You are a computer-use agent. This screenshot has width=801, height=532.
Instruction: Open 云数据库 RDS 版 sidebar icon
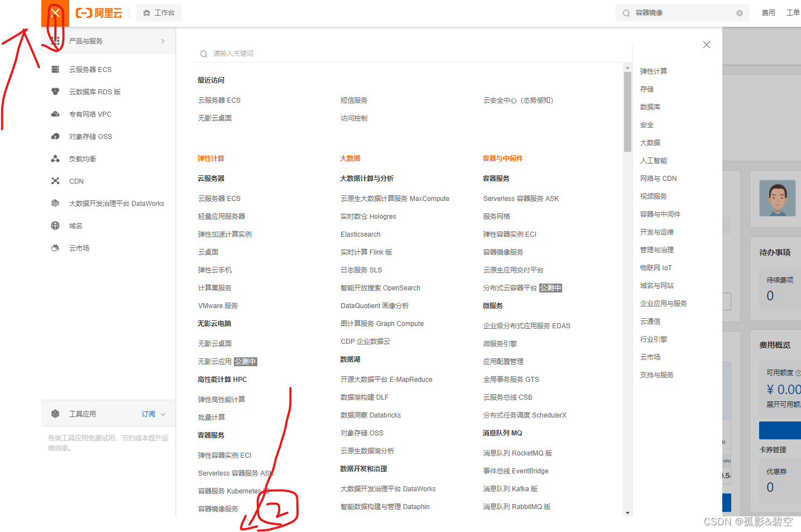point(55,92)
